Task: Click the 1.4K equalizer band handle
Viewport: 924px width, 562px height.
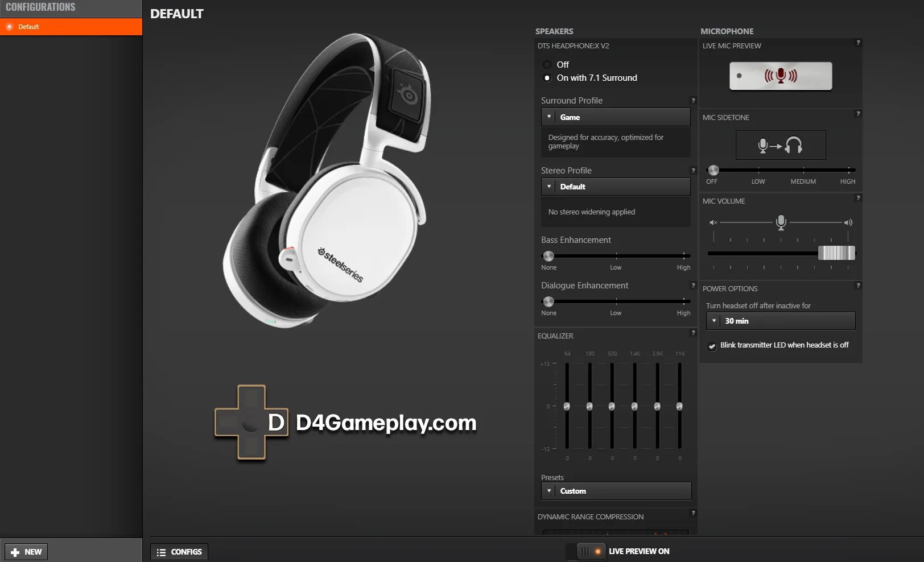Action: click(634, 406)
